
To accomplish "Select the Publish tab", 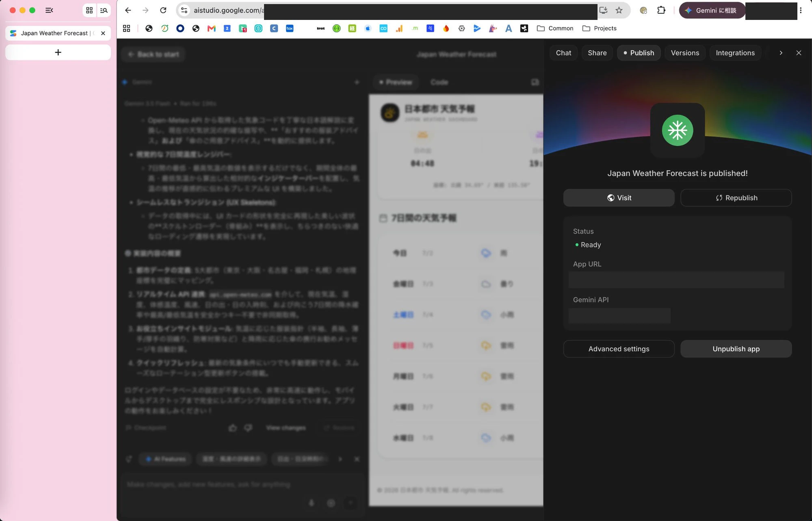I will point(639,53).
